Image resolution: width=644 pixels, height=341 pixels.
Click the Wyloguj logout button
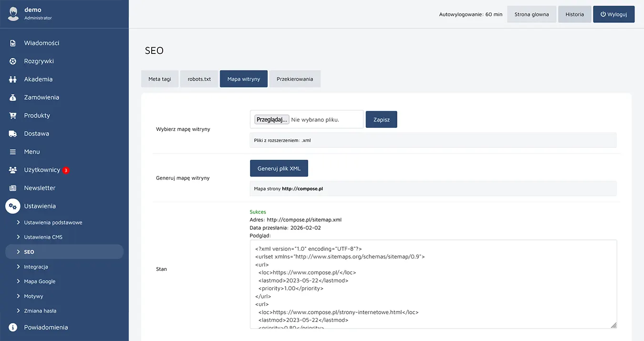613,14
